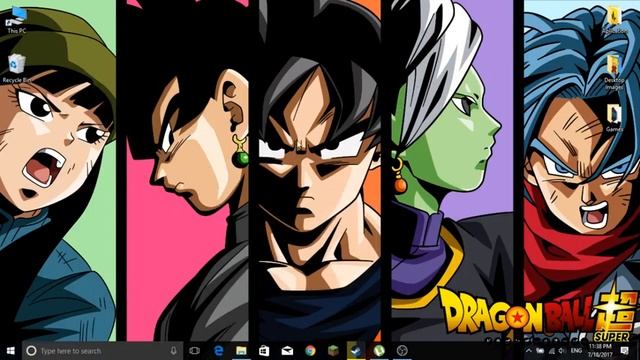This screenshot has height=360, width=640.
Task: Switch to Steam on the taskbar
Action: coord(356,351)
